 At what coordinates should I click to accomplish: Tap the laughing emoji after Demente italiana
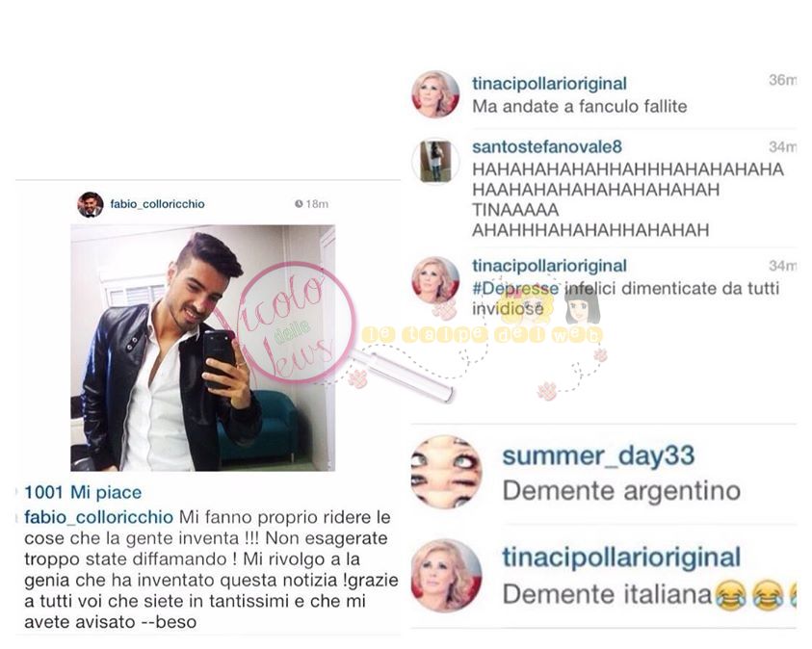point(731,595)
